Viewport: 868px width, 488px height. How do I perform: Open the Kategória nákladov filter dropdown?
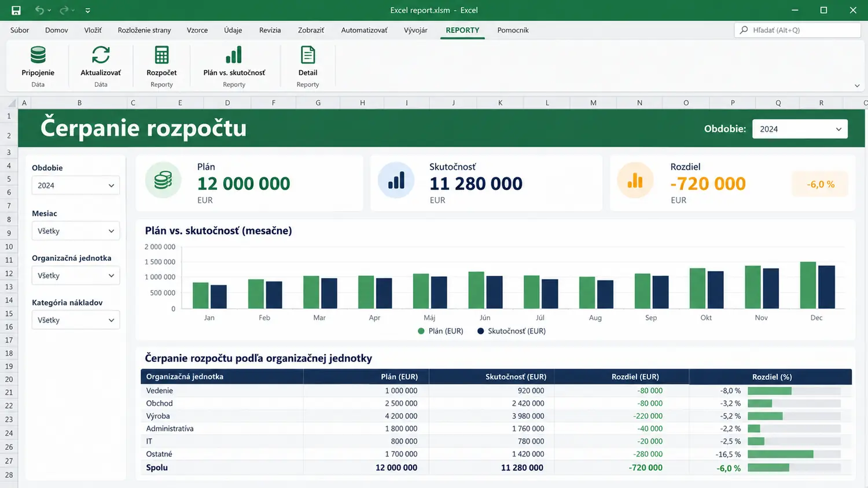pyautogui.click(x=76, y=320)
